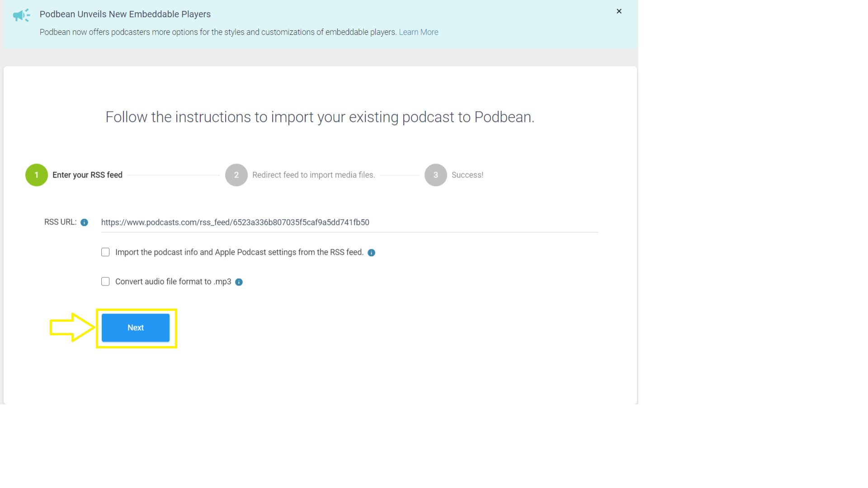Select step 3 gray circle
Image resolution: width=868 pixels, height=488 pixels.
[436, 175]
